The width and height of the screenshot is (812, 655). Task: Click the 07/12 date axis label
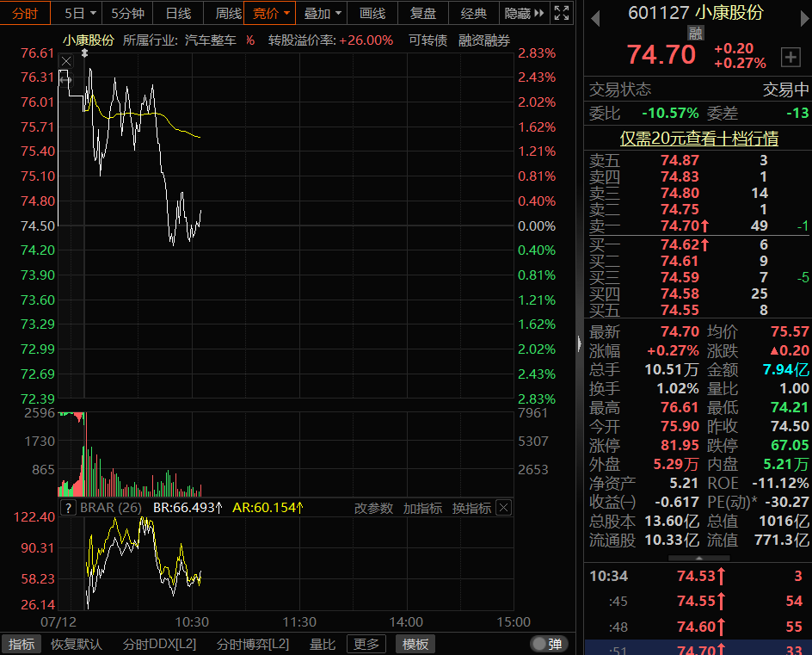click(58, 621)
